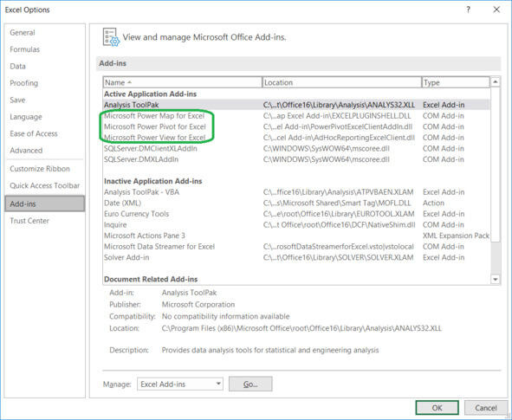This screenshot has width=512, height=420.
Task: Open the Manage dropdown arrow
Action: click(218, 384)
